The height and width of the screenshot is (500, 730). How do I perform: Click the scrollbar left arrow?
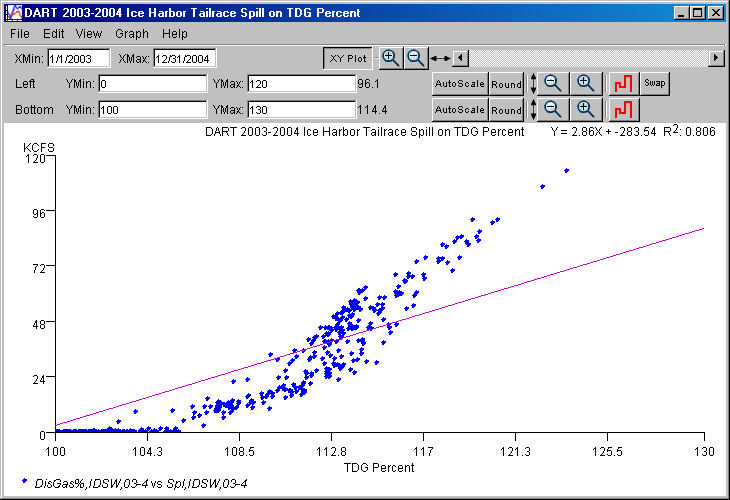[x=460, y=58]
